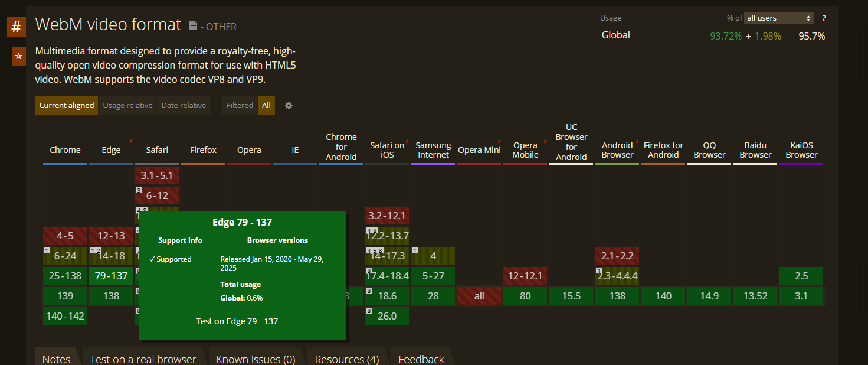Viewport: 868px width, 365px height.
Task: Select the Samsung Internet 4 cell
Action: point(433,256)
